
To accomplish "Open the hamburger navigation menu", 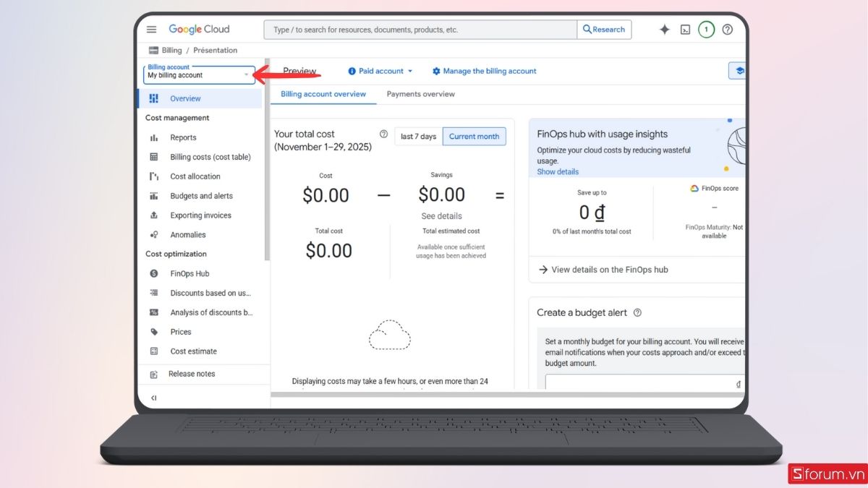I will 151,30.
